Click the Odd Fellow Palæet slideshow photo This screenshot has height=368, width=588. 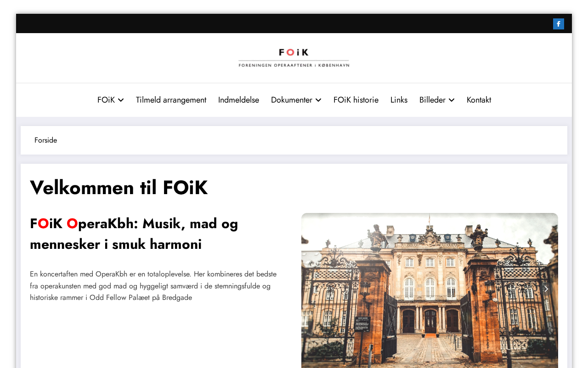[430, 291]
